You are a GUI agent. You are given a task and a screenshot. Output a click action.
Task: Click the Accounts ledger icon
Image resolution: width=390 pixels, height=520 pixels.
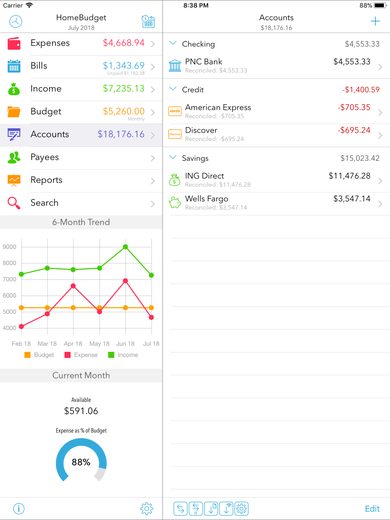[14, 134]
